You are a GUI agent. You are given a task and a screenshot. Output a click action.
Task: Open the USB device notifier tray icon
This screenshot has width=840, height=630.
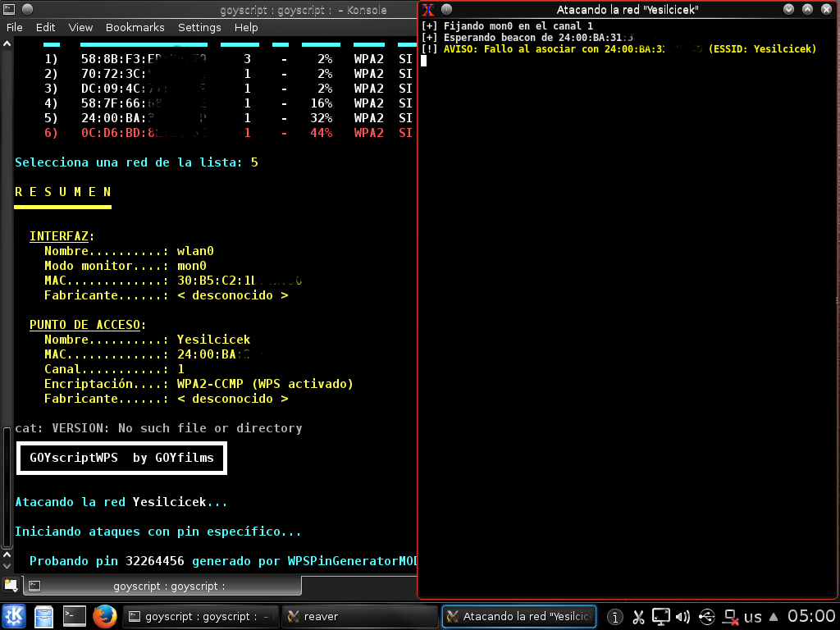coord(706,617)
